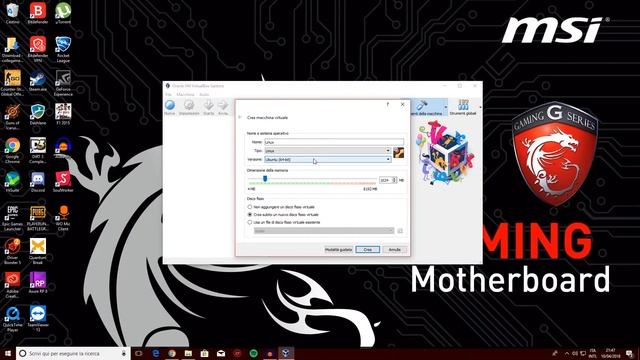Viewport: 640px width, 360px height.
Task: Open Task View from the taskbar
Action: coord(138,353)
